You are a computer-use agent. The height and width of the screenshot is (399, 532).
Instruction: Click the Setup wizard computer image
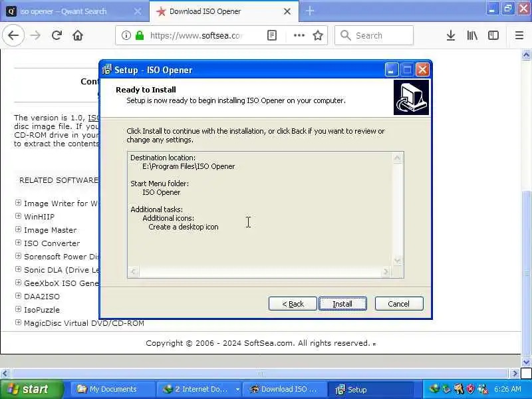411,97
